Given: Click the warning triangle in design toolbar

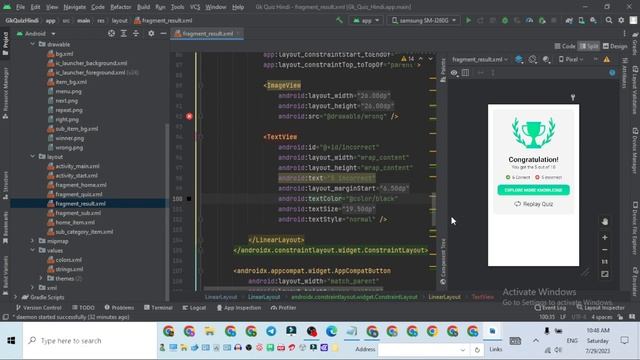Looking at the screenshot, I should click(607, 60).
